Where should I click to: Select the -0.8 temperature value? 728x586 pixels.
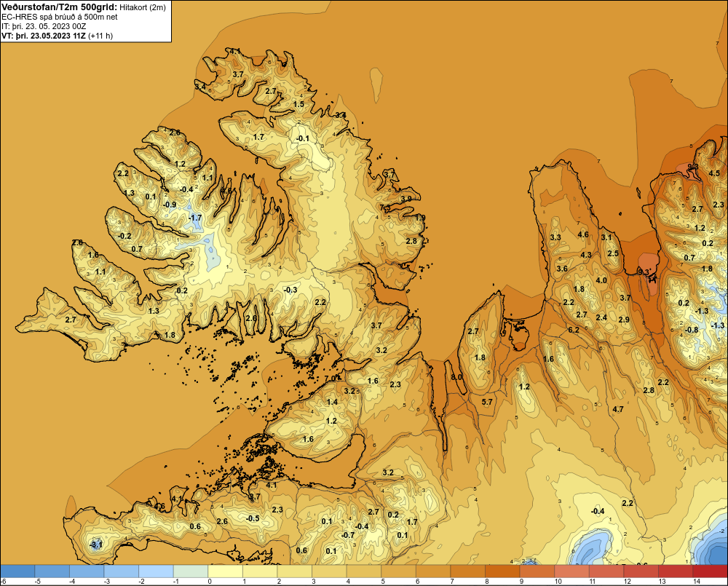coord(692,330)
